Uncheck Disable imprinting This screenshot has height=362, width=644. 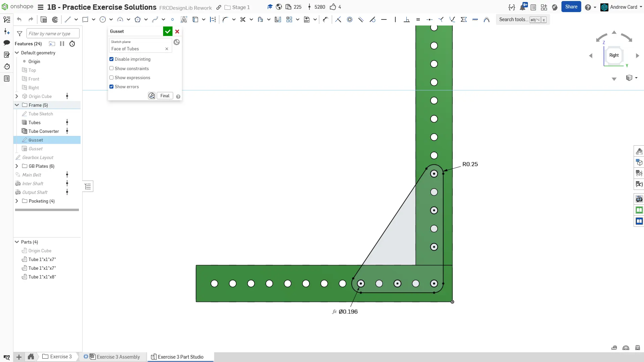(x=111, y=59)
